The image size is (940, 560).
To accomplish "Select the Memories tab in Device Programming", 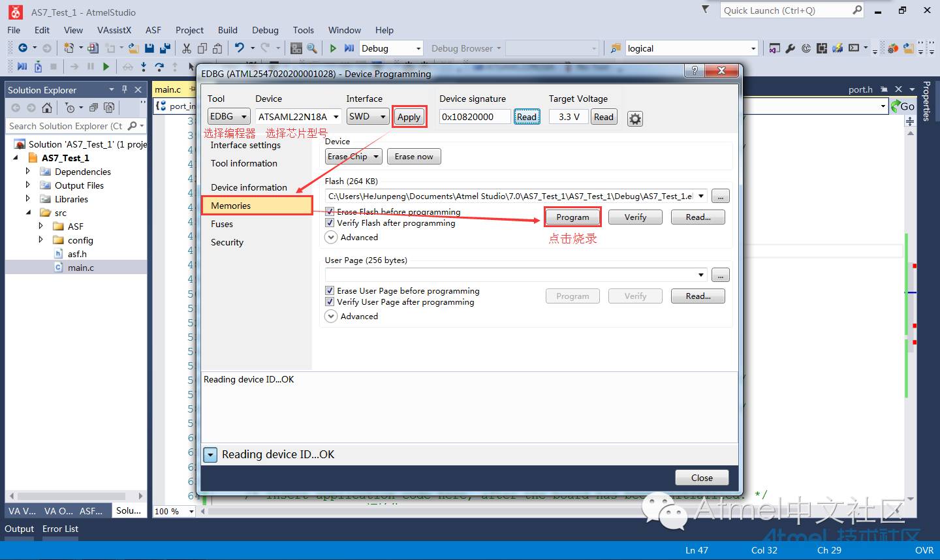I will [x=257, y=206].
